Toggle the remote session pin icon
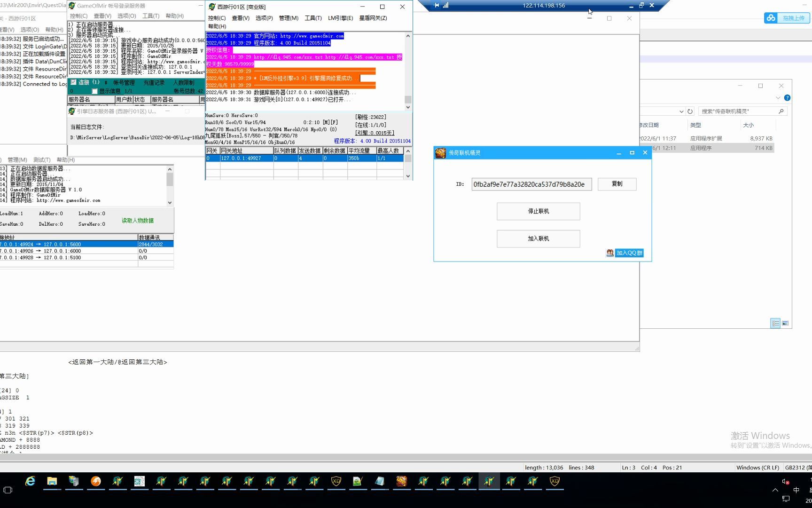Image resolution: width=812 pixels, height=508 pixels. [437, 5]
